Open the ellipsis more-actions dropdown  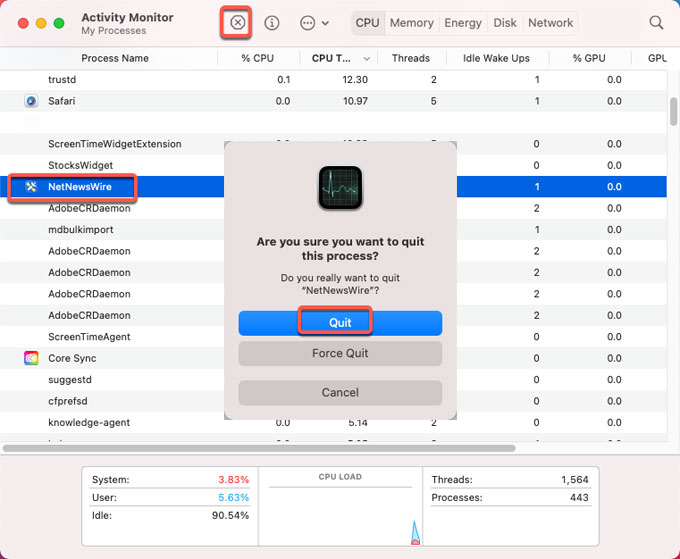coord(314,22)
